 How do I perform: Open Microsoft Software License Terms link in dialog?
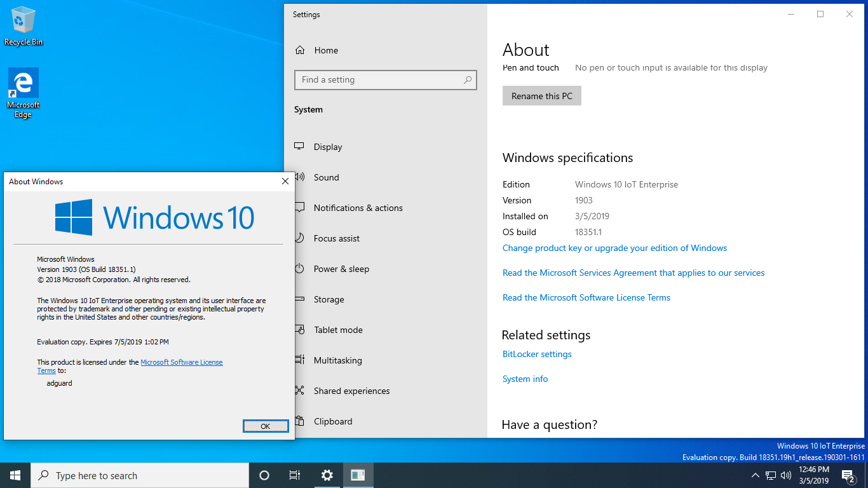pos(182,362)
